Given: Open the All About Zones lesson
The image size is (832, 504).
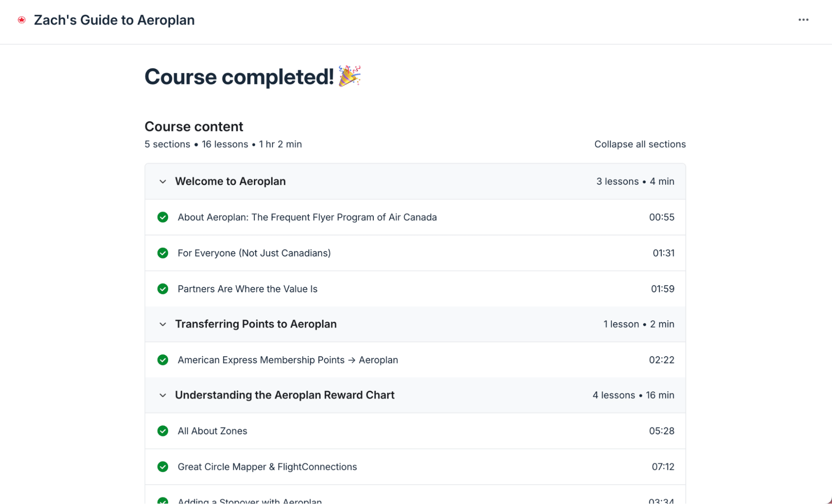Looking at the screenshot, I should (x=212, y=431).
